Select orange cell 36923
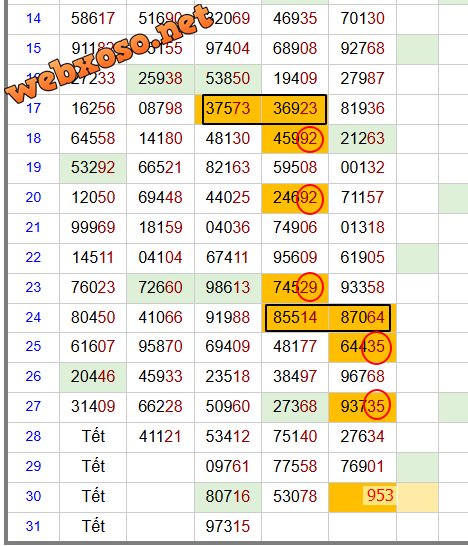This screenshot has width=468, height=546. [x=295, y=108]
